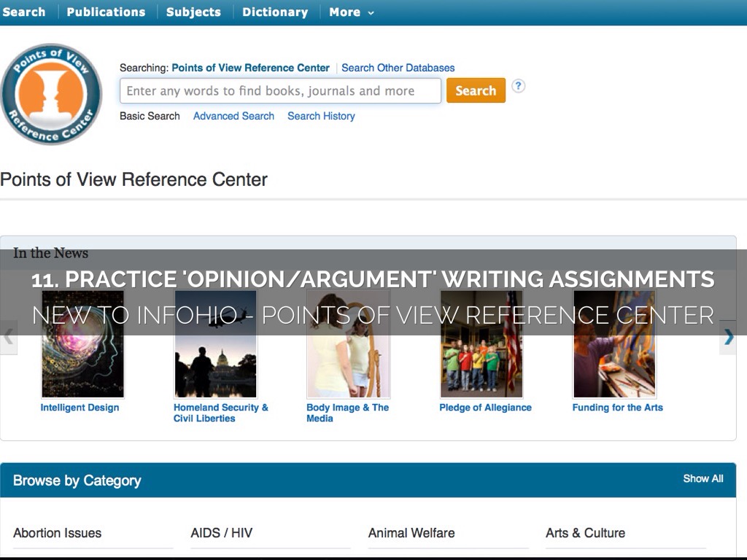
Task: Go to the Subjects menu item
Action: 193,12
